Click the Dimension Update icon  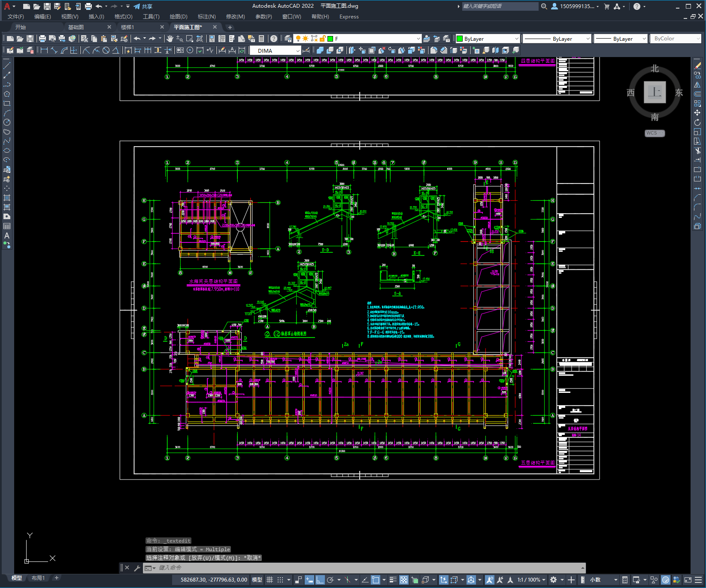242,50
